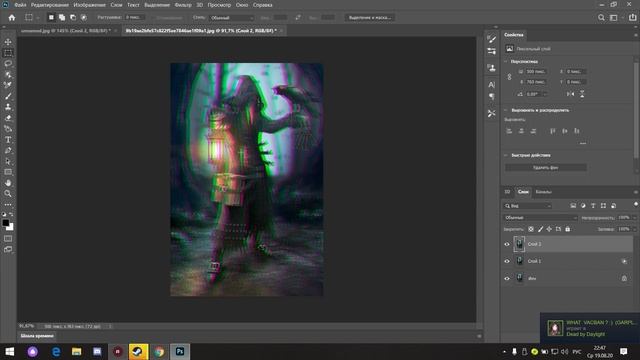The image size is (640, 360).
Task: Select the Eraser tool
Action: click(8, 118)
